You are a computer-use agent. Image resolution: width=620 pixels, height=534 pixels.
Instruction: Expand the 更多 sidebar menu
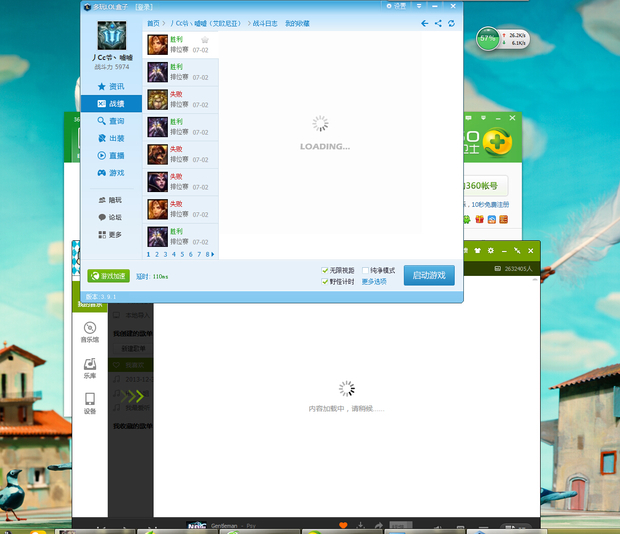[x=111, y=235]
